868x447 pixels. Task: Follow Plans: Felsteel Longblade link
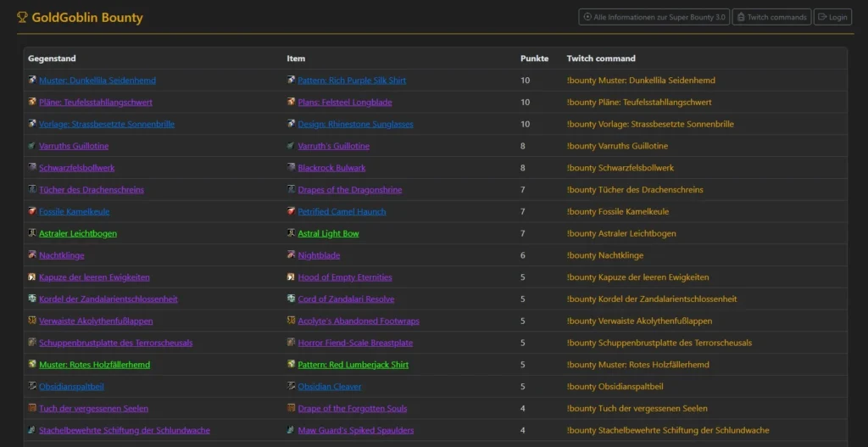pos(346,103)
